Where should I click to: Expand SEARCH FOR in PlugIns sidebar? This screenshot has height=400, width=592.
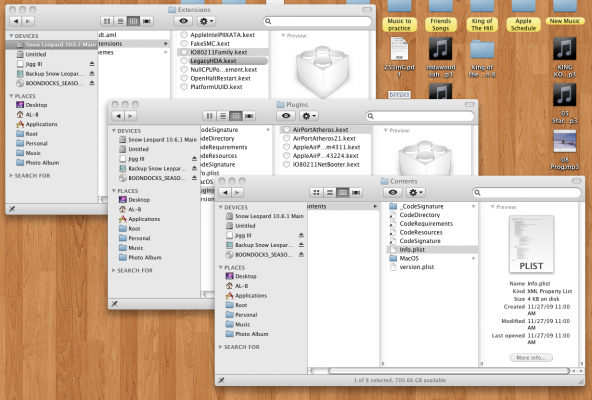[114, 270]
